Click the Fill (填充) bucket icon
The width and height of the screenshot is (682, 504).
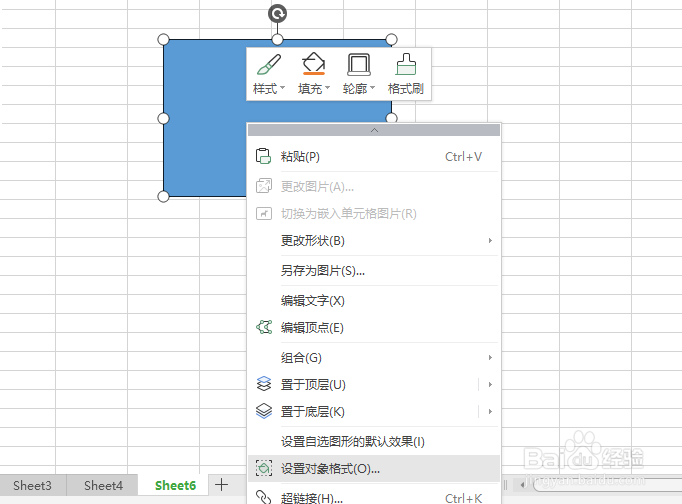coord(314,63)
